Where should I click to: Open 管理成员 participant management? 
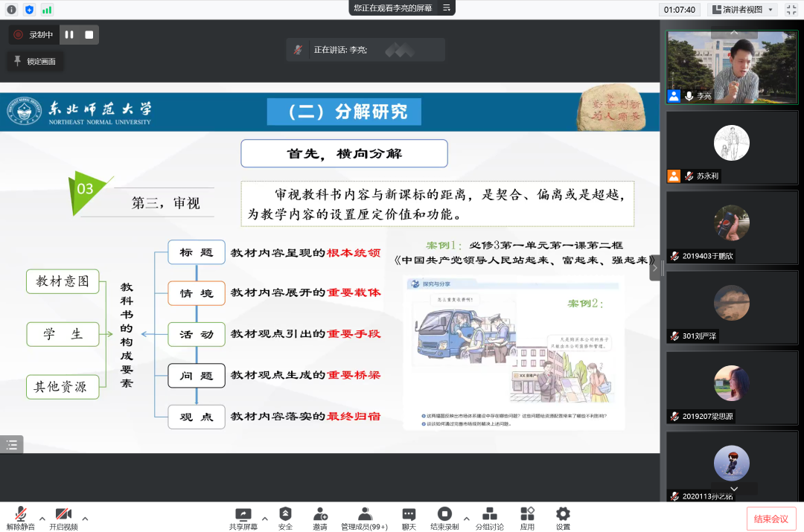tap(364, 518)
